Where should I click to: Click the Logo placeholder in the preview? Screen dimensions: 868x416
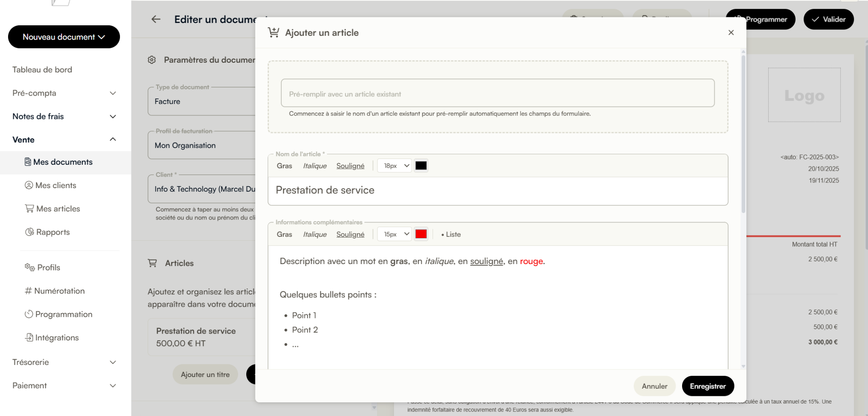[x=804, y=95]
